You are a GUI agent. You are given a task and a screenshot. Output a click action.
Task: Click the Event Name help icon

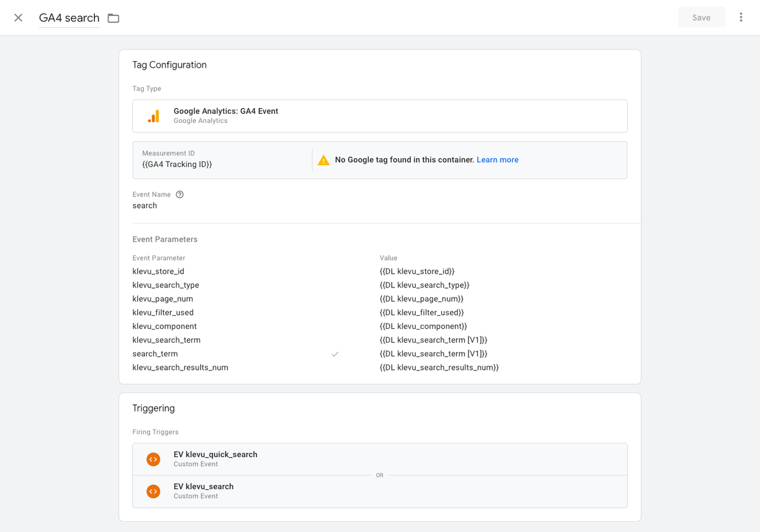[180, 194]
